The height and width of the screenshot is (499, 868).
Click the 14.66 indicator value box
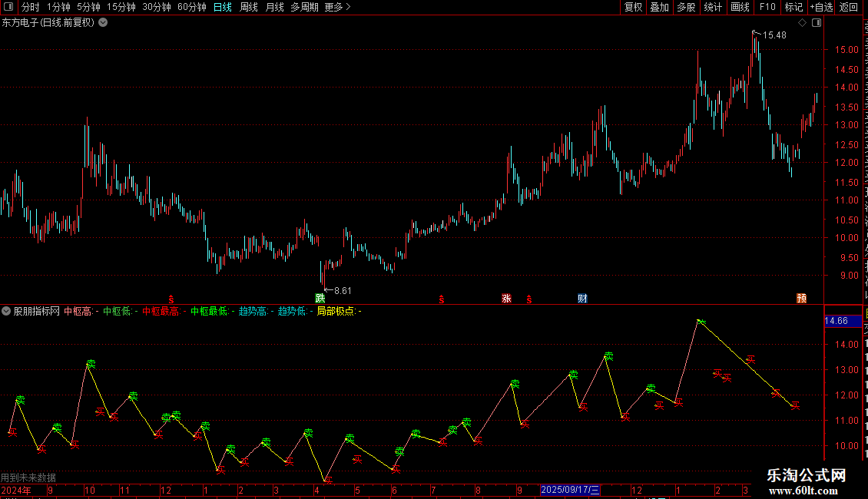pos(843,321)
